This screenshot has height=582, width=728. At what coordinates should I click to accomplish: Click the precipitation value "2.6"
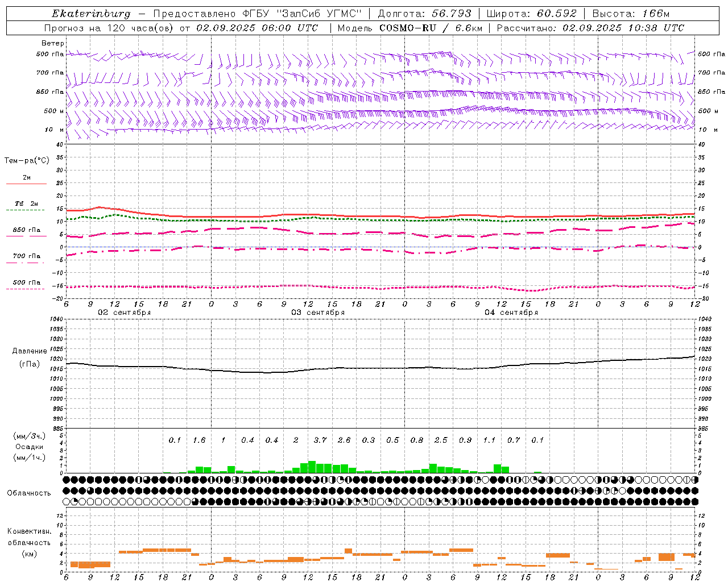tap(344, 440)
